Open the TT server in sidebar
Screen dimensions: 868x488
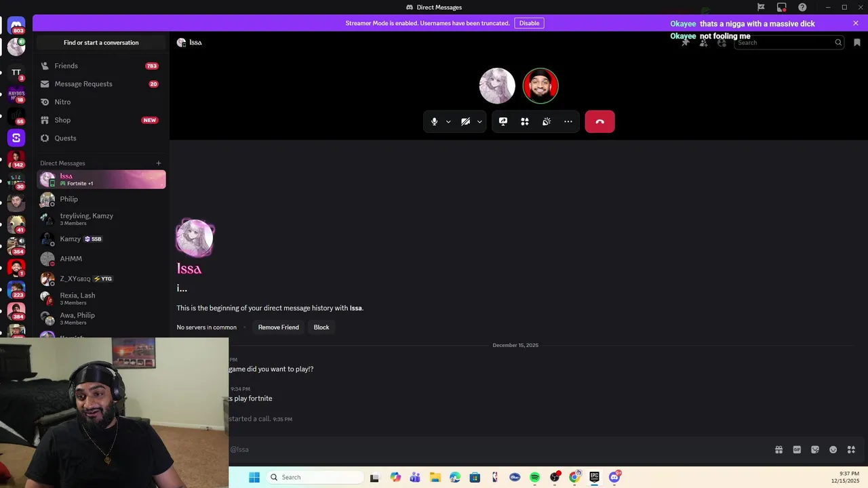point(16,73)
